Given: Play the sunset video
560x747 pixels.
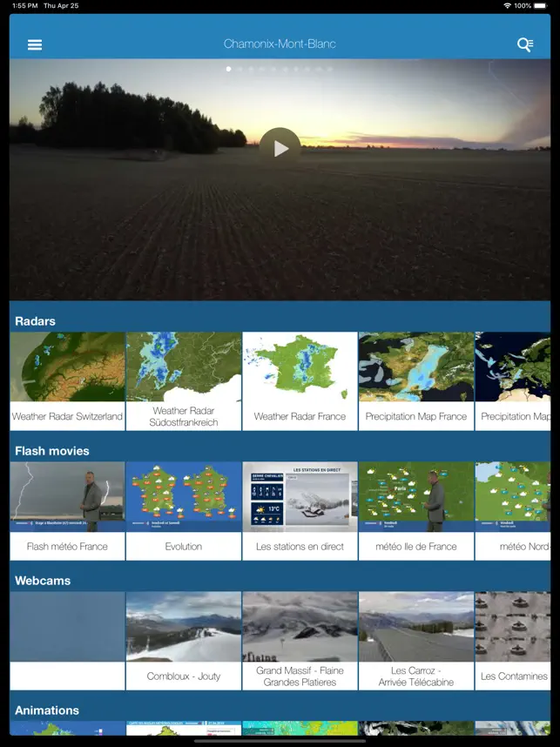Looking at the screenshot, I should 280,149.
